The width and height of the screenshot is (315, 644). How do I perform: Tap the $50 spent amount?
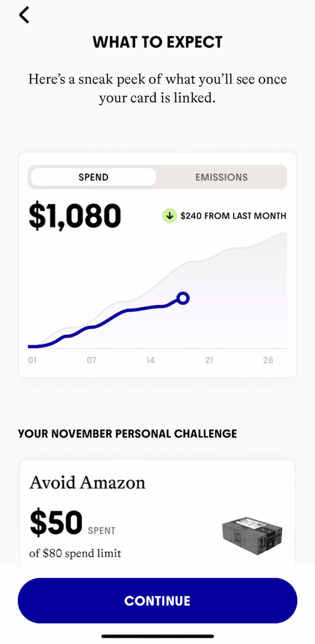click(56, 522)
